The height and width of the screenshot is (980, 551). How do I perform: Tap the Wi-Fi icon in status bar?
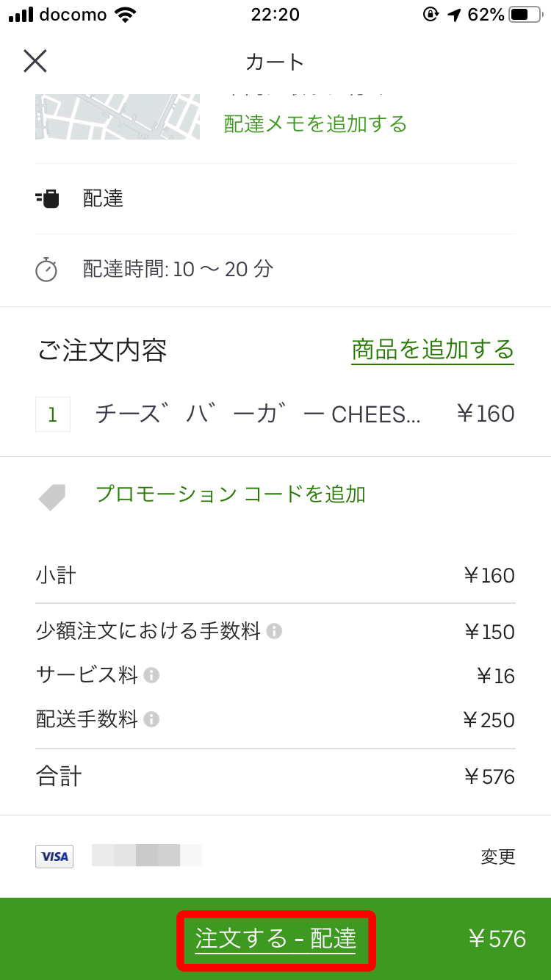point(126,15)
